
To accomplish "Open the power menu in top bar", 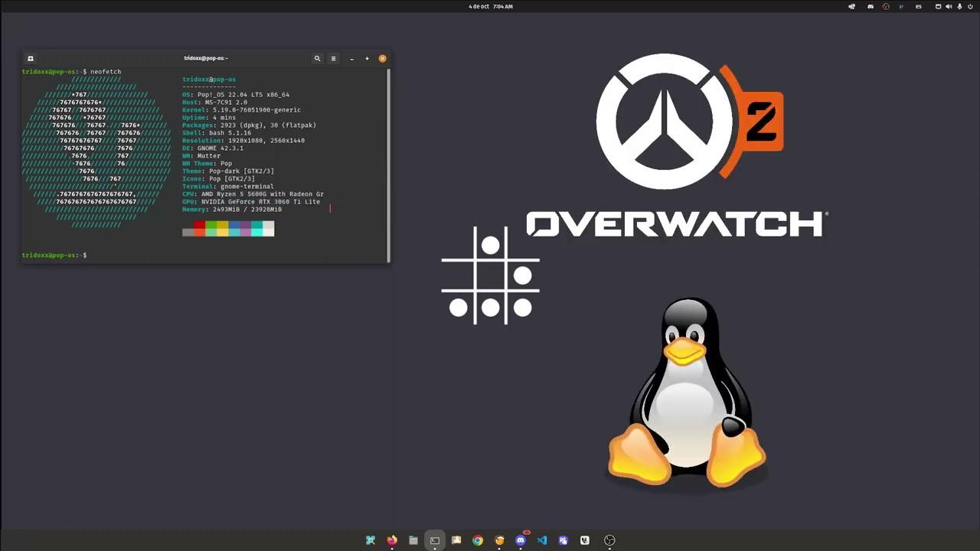I will (970, 6).
